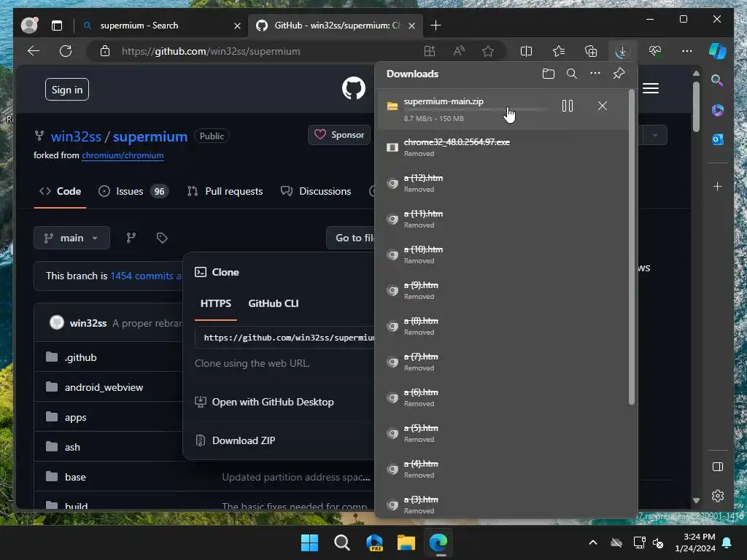
Task: Pin the Downloads panel
Action: click(619, 74)
